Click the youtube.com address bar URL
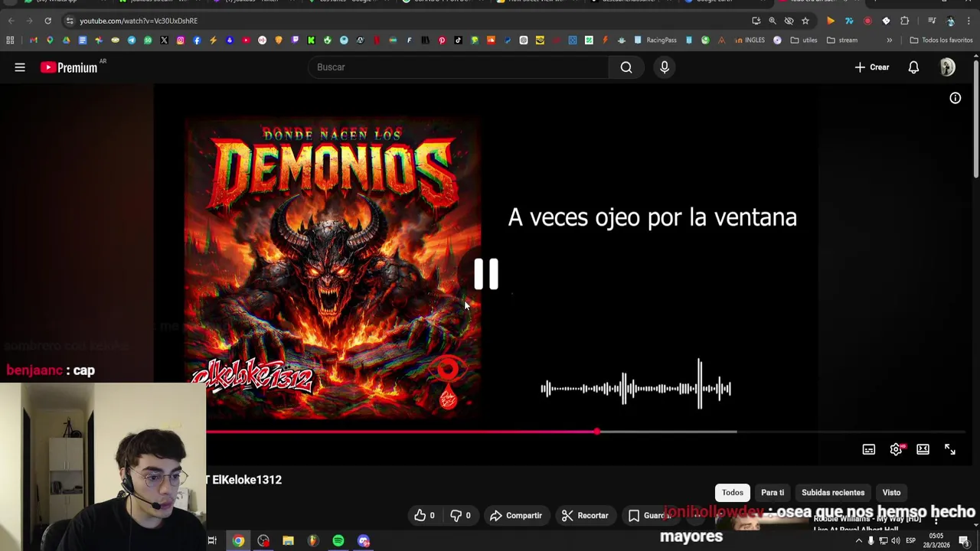Image resolution: width=980 pixels, height=551 pixels. [x=139, y=21]
